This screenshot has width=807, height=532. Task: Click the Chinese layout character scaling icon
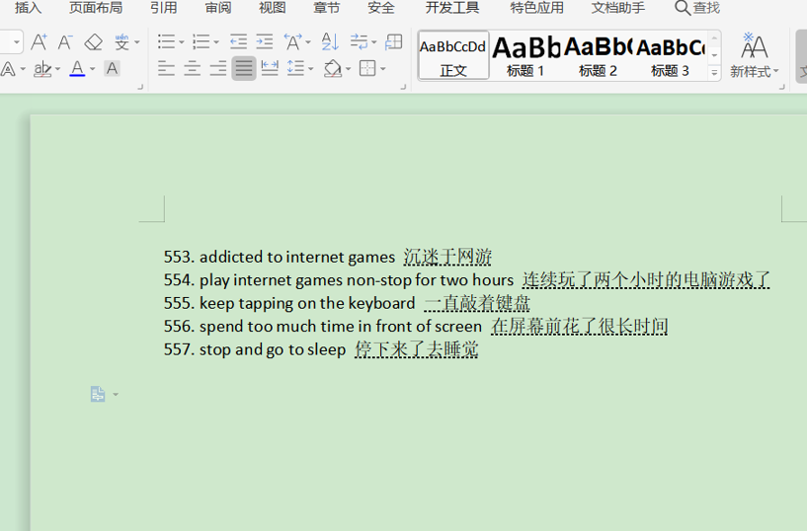click(x=292, y=41)
